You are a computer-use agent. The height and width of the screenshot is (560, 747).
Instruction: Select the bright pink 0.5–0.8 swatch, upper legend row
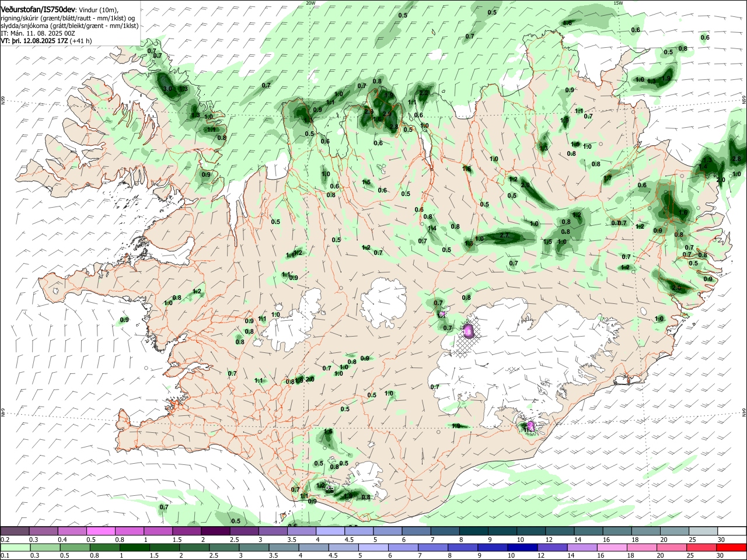coord(101,531)
